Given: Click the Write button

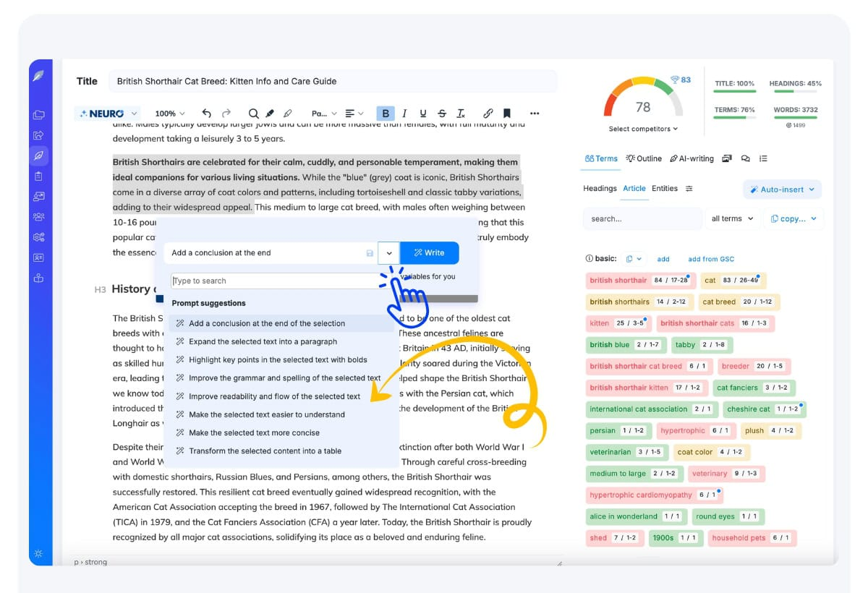Looking at the screenshot, I should (x=429, y=252).
